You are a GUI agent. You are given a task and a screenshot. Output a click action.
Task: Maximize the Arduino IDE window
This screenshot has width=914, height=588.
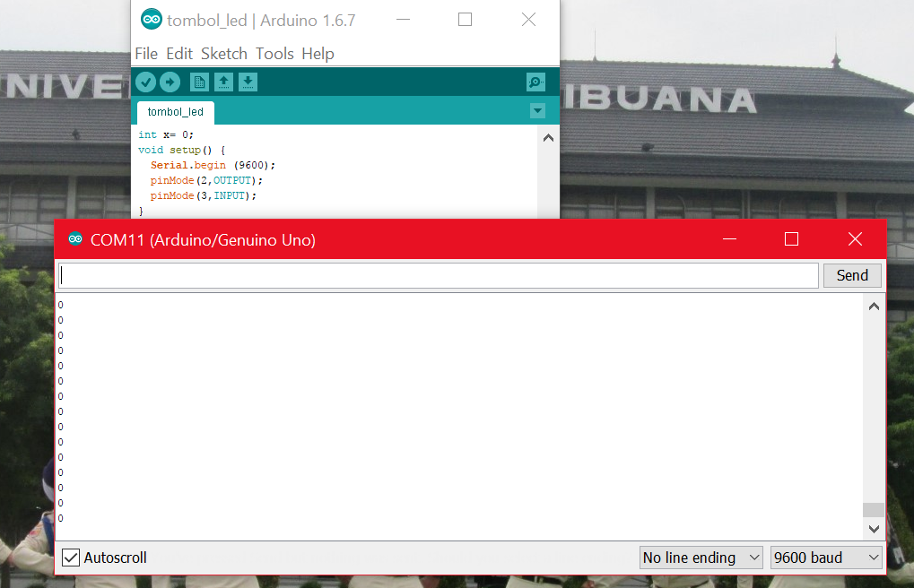click(466, 19)
